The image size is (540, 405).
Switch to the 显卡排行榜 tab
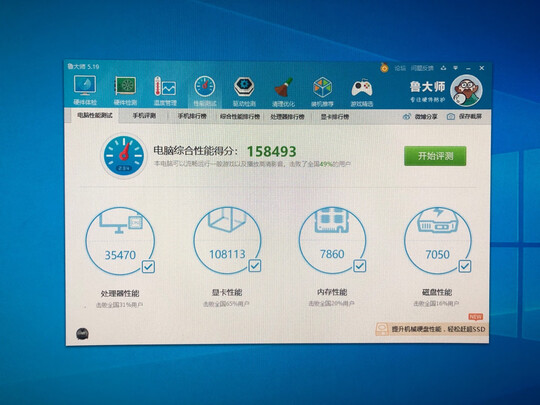coord(335,117)
